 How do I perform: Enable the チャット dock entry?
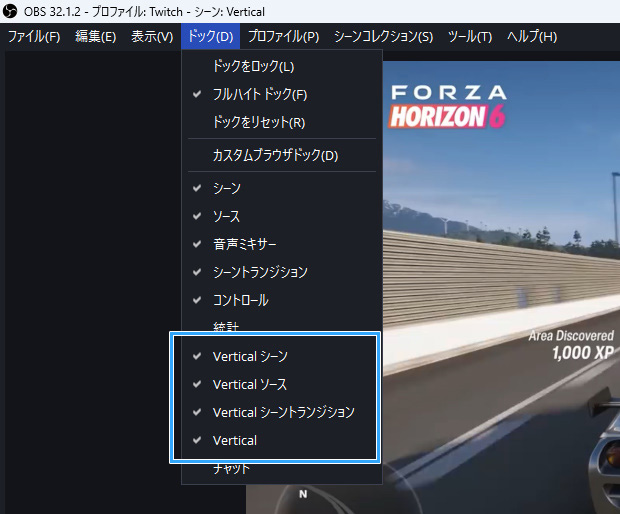282,471
